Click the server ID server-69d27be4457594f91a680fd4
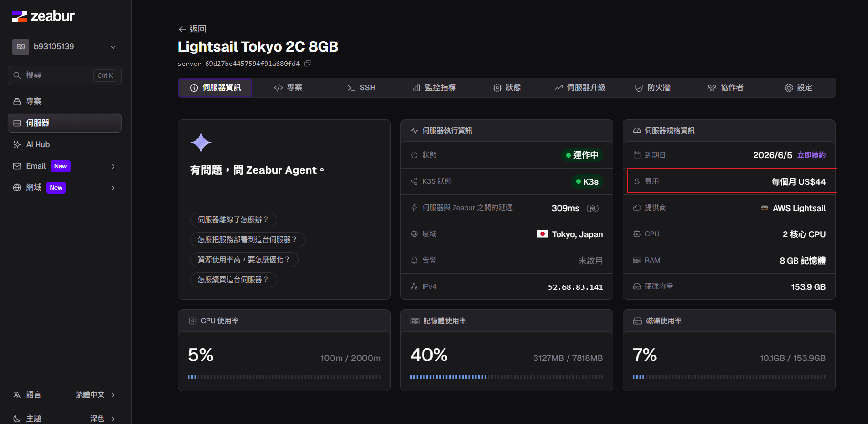This screenshot has height=424, width=868. 238,64
